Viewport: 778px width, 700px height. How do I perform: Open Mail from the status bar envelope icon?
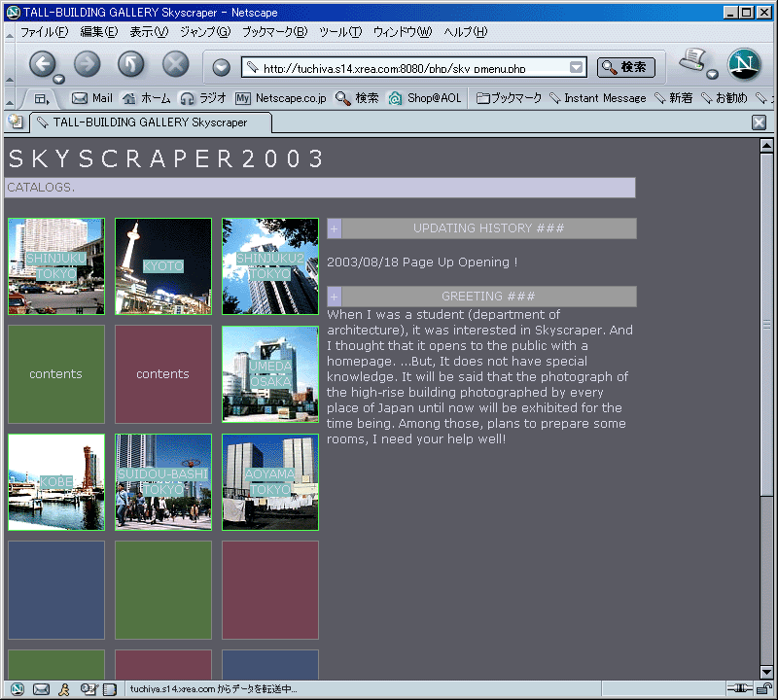(x=41, y=688)
